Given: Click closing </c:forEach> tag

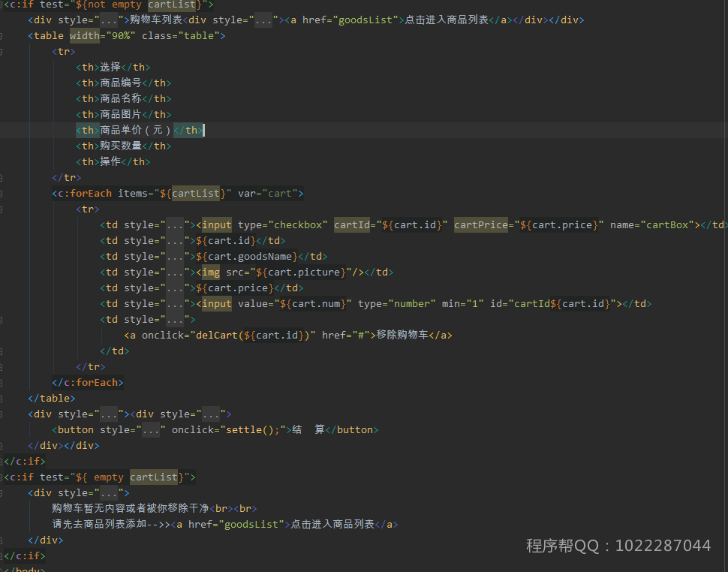Looking at the screenshot, I should point(88,383).
